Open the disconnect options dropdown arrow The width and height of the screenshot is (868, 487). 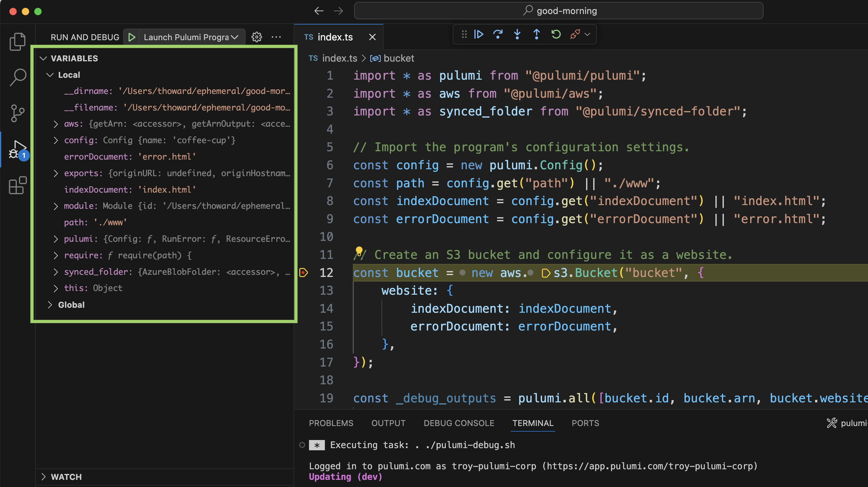tap(587, 35)
